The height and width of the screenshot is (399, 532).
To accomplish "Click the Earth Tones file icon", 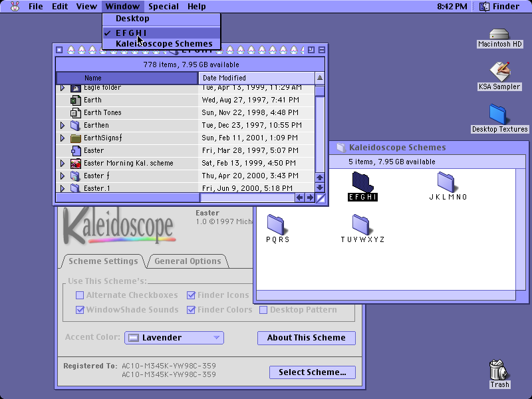I will coord(76,112).
